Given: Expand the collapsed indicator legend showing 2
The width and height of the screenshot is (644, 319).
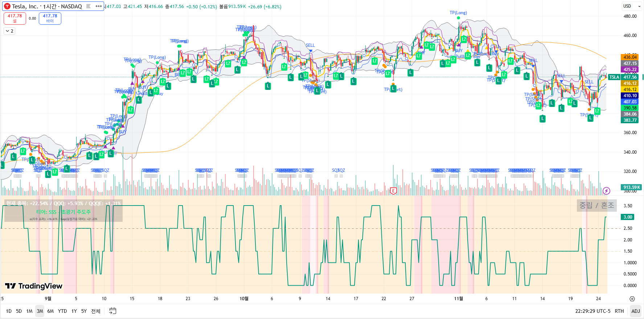Looking at the screenshot, I should pos(9,31).
